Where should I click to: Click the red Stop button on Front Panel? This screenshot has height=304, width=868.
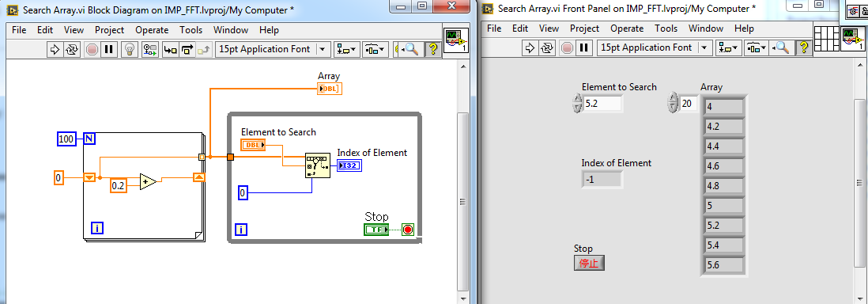pos(589,263)
